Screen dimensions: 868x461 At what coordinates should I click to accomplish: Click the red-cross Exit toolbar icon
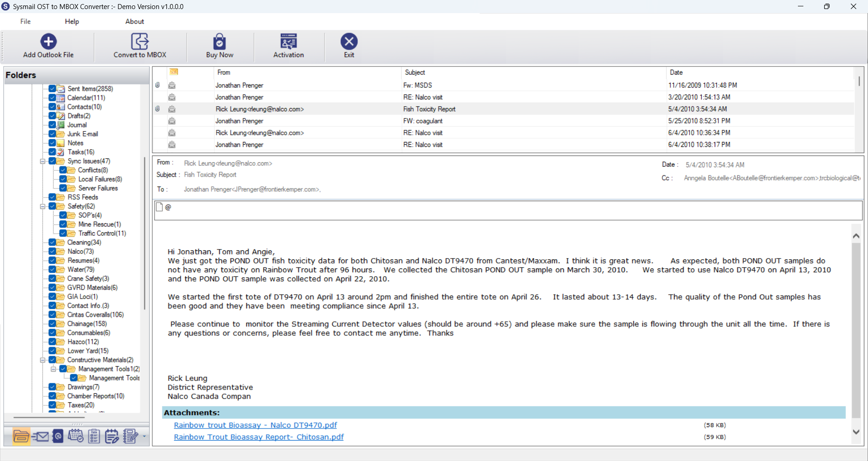[349, 42]
